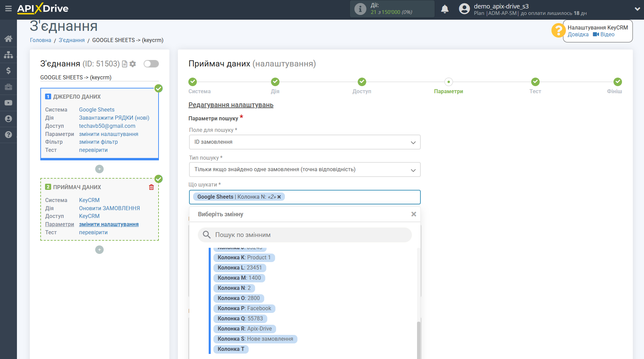Select variable Колонка L: 23451
The height and width of the screenshot is (359, 644).
click(240, 268)
